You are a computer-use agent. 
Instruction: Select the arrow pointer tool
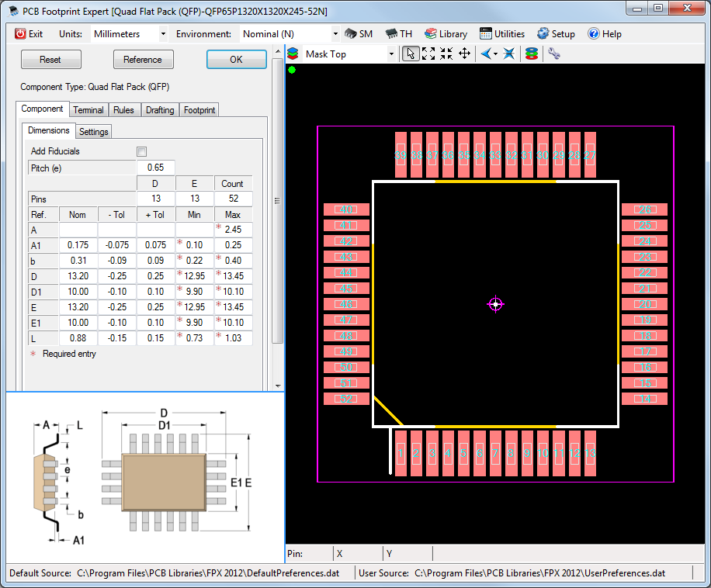[411, 54]
